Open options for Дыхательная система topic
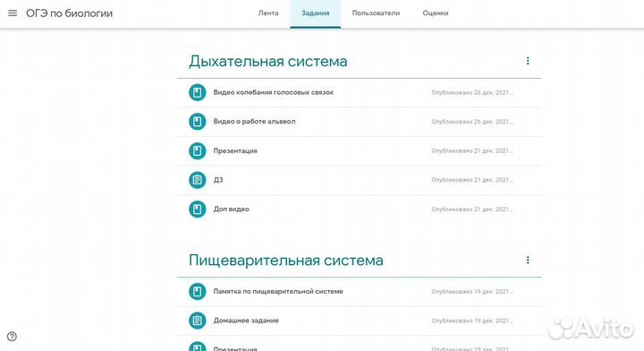Image resolution: width=644 pixels, height=351 pixels. pos(528,61)
